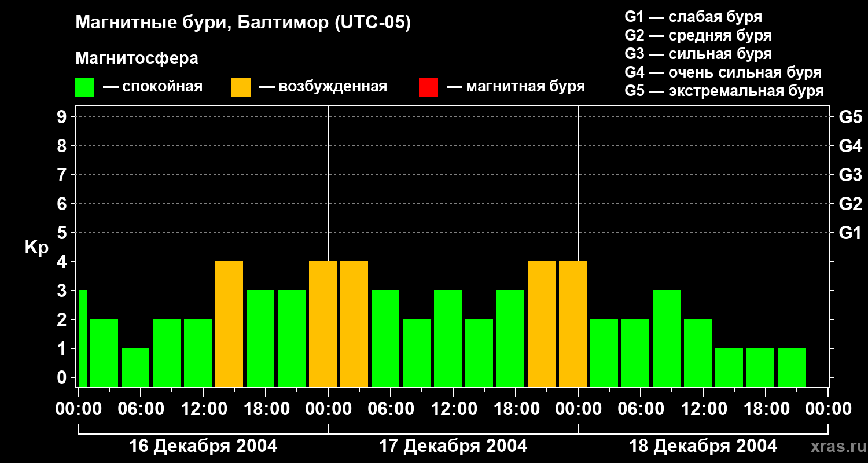This screenshot has width=868, height=463.
Task: Click the '17 Декабря 2004' date label
Action: pyautogui.click(x=453, y=446)
